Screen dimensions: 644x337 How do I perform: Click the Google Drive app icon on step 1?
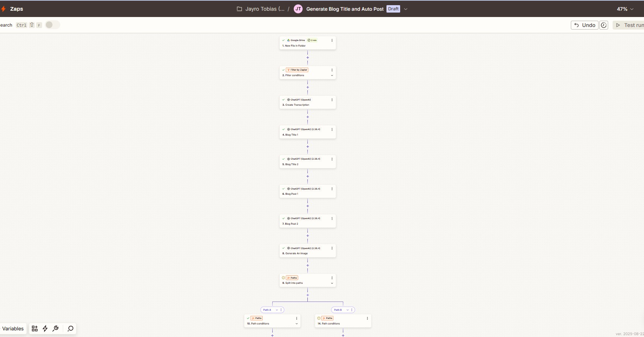pos(289,40)
